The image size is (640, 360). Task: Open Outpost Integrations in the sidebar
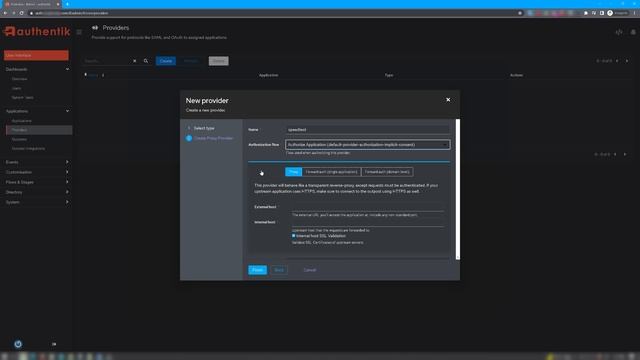coord(28,149)
